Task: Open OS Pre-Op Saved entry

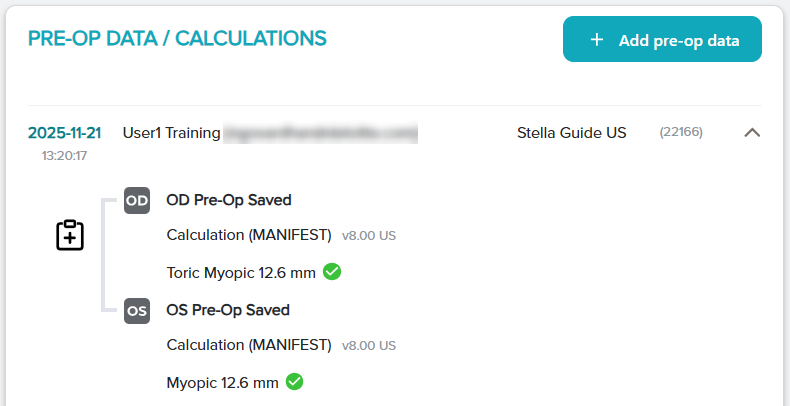Action: tap(228, 310)
